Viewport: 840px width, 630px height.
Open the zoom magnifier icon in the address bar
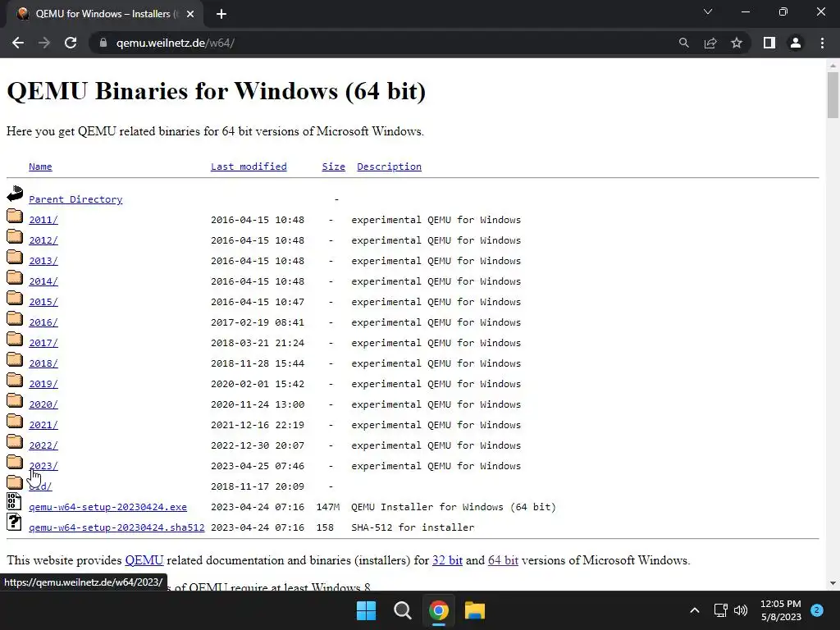coord(683,43)
